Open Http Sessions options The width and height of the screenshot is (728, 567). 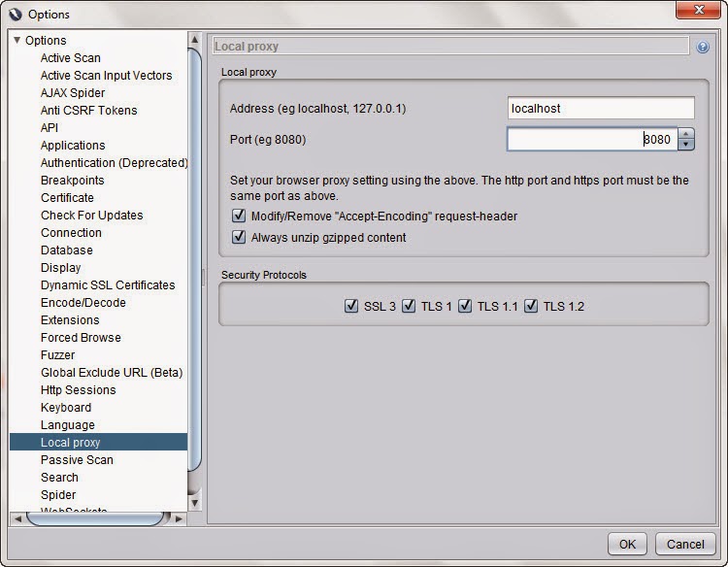click(79, 390)
